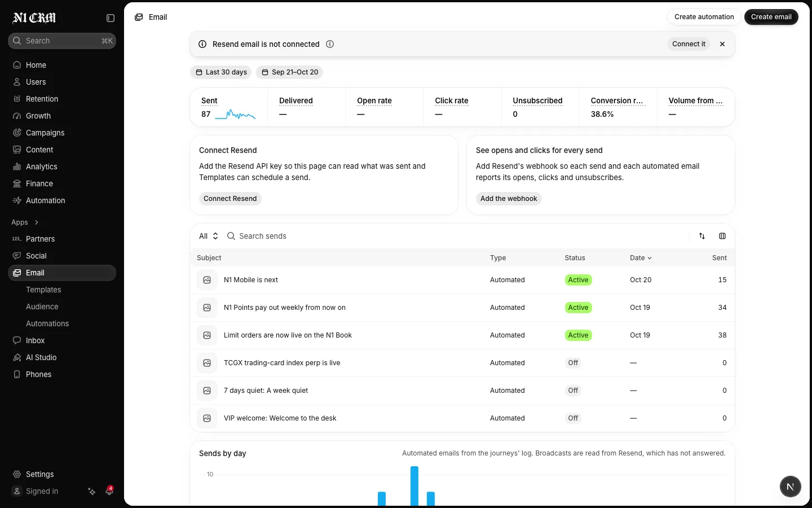Viewport: 812px width, 508px height.
Task: Select the Click rate metric
Action: [462, 107]
